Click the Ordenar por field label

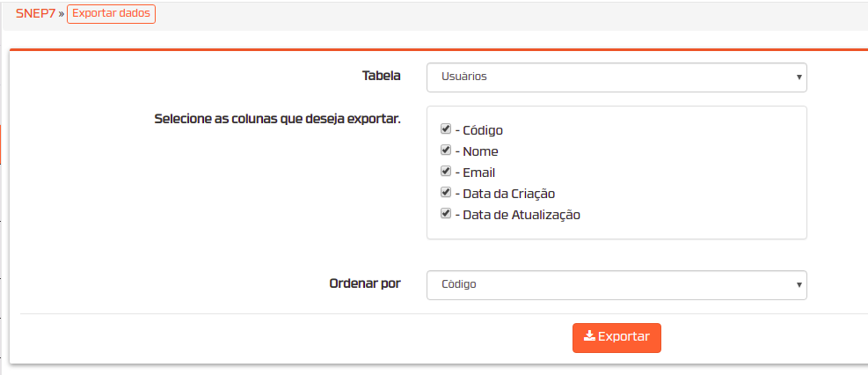(x=365, y=283)
